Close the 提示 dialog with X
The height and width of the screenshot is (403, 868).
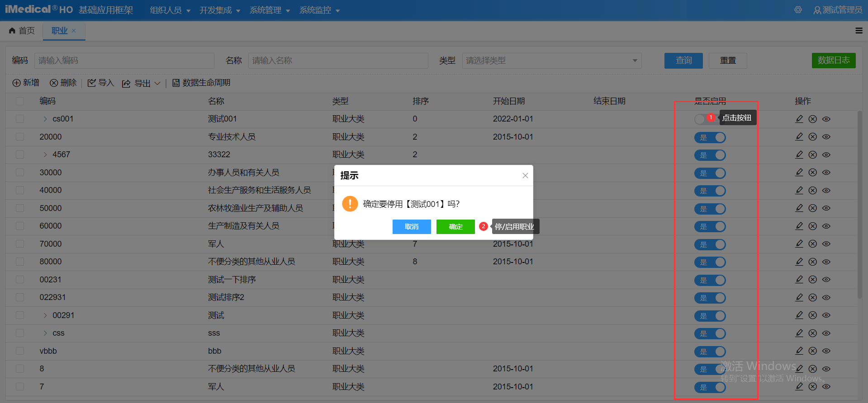pyautogui.click(x=525, y=176)
